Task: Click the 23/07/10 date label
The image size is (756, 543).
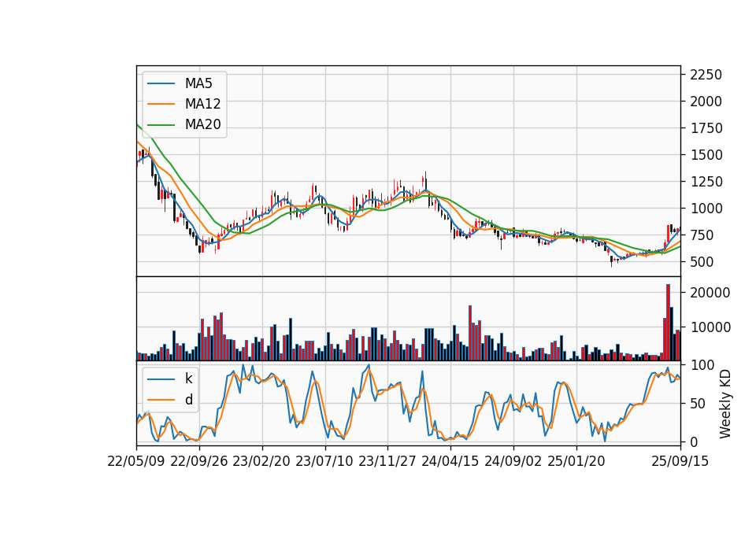Action: point(324,461)
